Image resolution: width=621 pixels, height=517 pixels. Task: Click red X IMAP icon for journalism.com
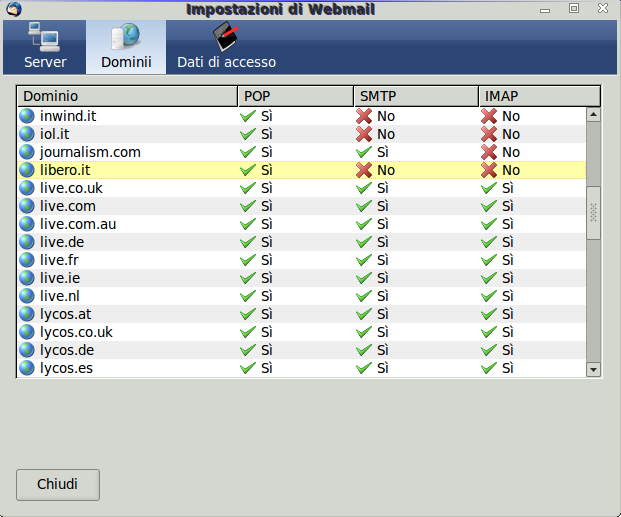point(489,152)
